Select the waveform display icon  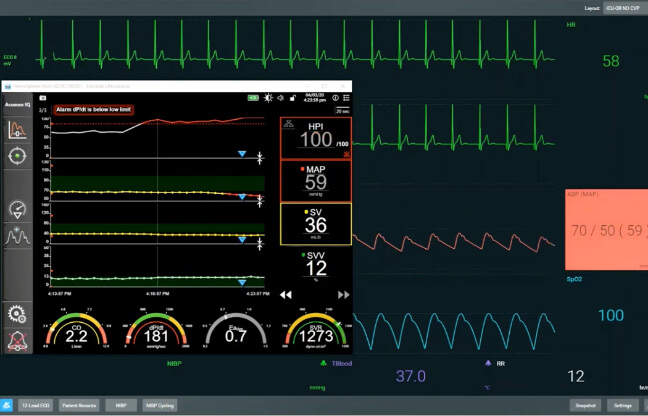(17, 237)
